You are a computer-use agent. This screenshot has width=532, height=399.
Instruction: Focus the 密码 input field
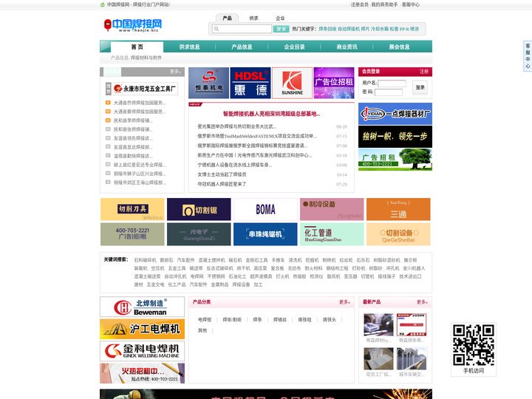coord(389,92)
